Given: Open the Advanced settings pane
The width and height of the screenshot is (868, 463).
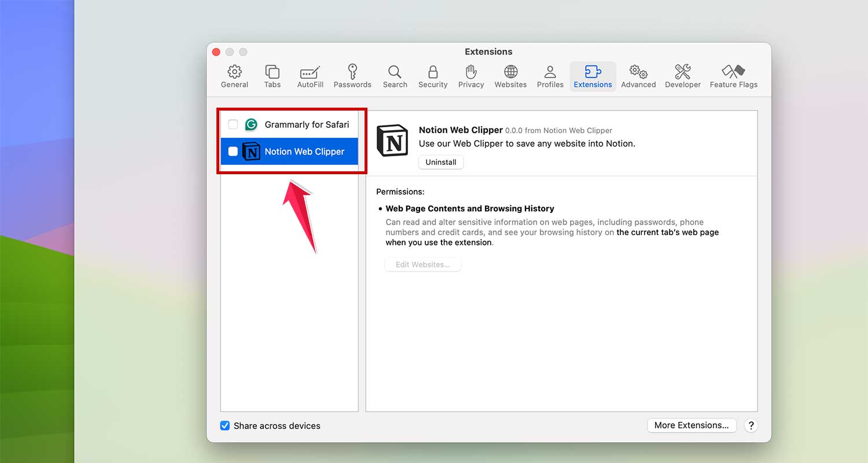Looking at the screenshot, I should click(638, 76).
